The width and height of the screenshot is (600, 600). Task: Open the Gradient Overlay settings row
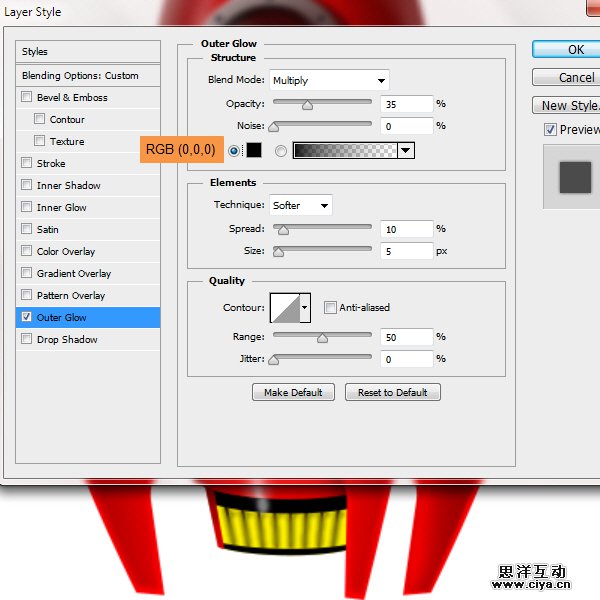pos(88,274)
